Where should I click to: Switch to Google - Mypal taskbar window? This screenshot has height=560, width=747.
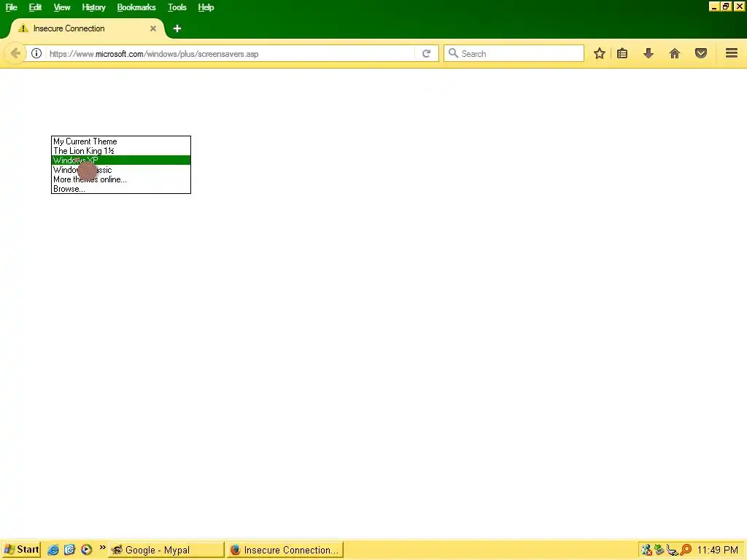pos(166,550)
